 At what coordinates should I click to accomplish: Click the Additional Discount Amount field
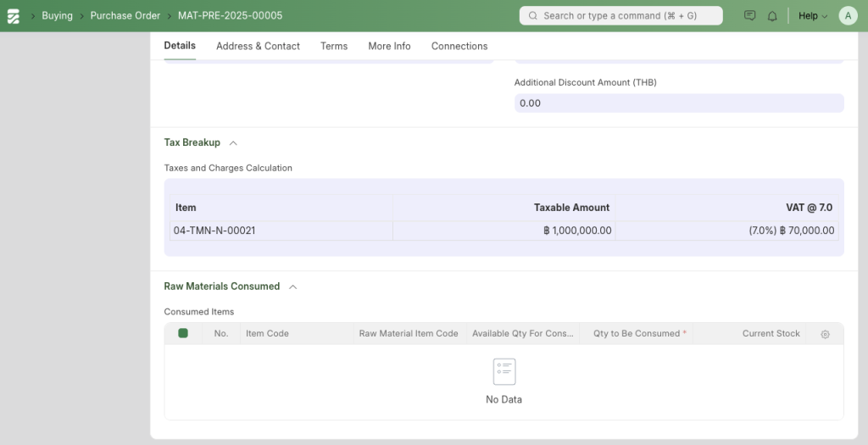tap(679, 103)
